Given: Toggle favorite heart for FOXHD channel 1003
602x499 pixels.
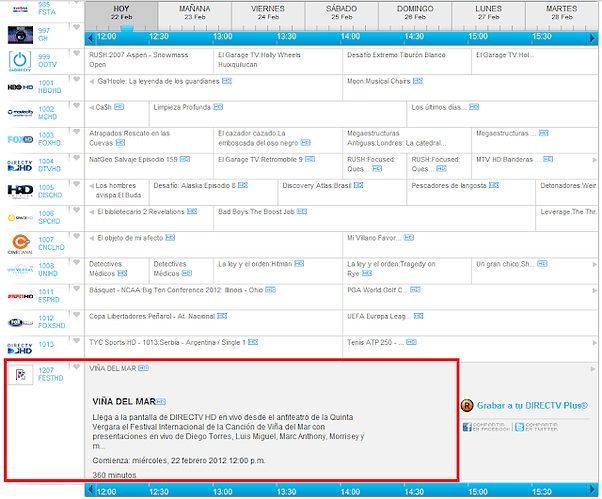Looking at the screenshot, I should pos(77,134).
